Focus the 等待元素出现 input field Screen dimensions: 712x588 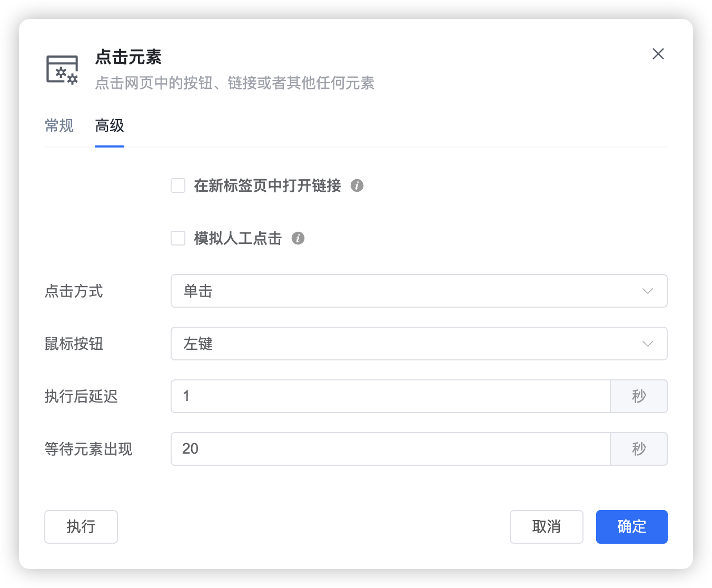click(x=391, y=449)
